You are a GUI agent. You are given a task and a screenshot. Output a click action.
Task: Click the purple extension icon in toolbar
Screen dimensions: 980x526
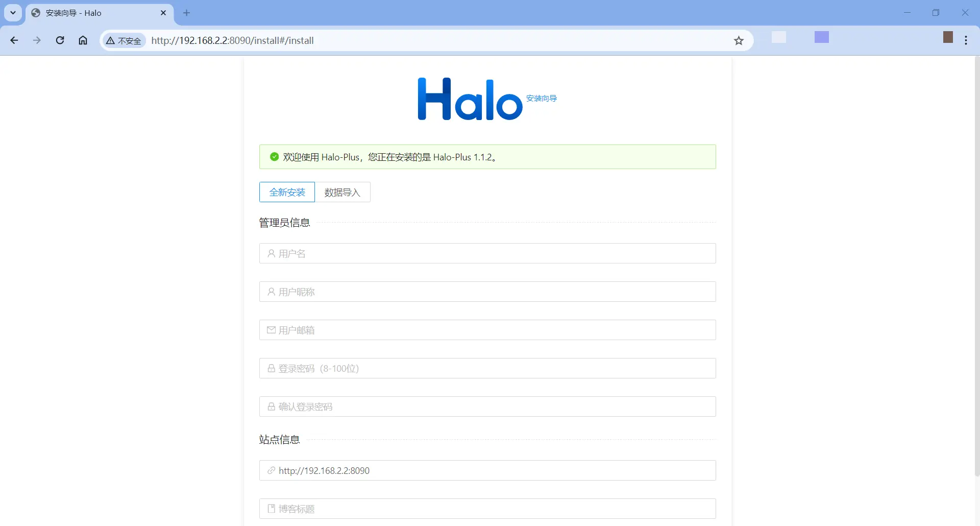pos(822,37)
